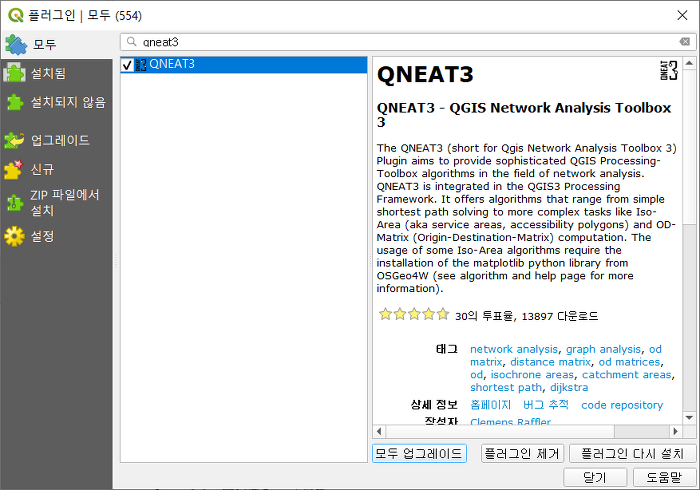The height and width of the screenshot is (490, 700).
Task: Close the plugin manager window
Action: (x=682, y=15)
